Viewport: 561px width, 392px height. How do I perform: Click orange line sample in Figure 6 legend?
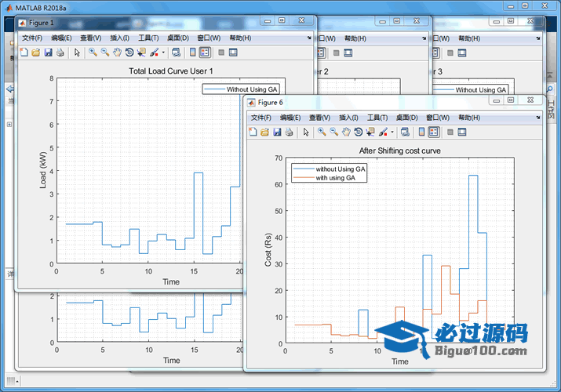click(304, 178)
